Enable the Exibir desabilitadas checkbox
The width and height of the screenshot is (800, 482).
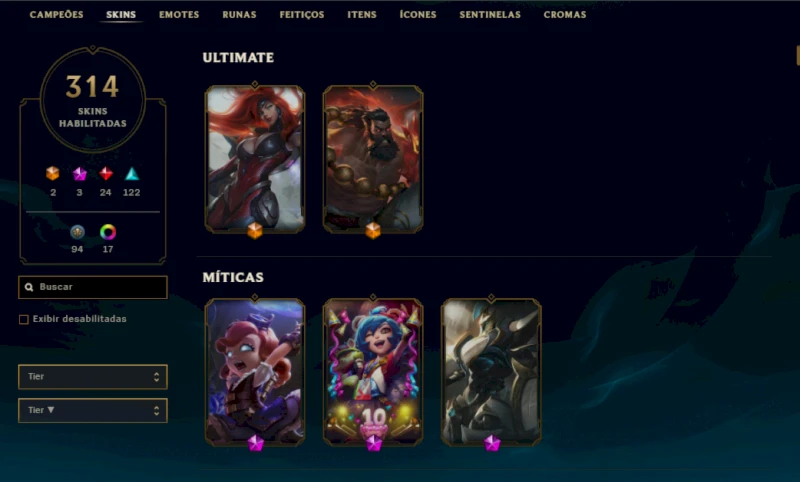click(x=23, y=319)
